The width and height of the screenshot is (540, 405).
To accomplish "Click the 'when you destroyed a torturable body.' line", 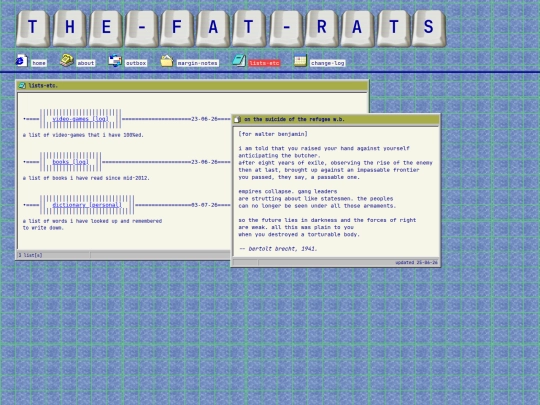I will point(299,235).
